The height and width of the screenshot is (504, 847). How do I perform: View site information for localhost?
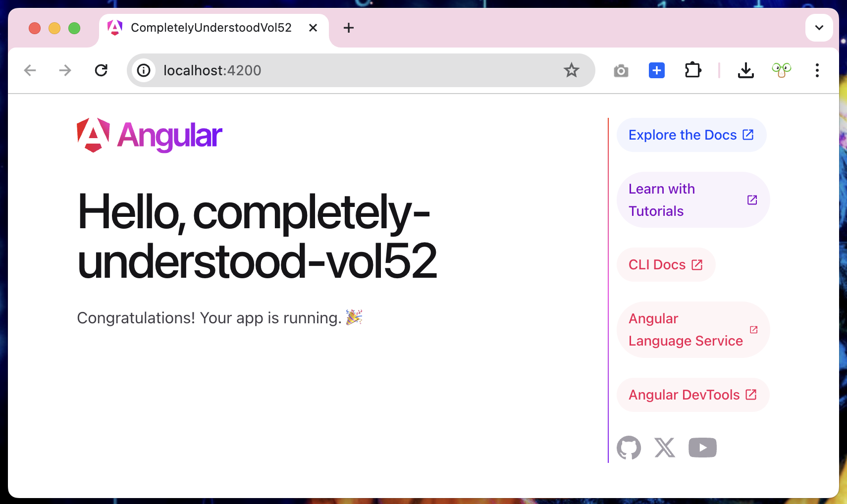tap(144, 71)
